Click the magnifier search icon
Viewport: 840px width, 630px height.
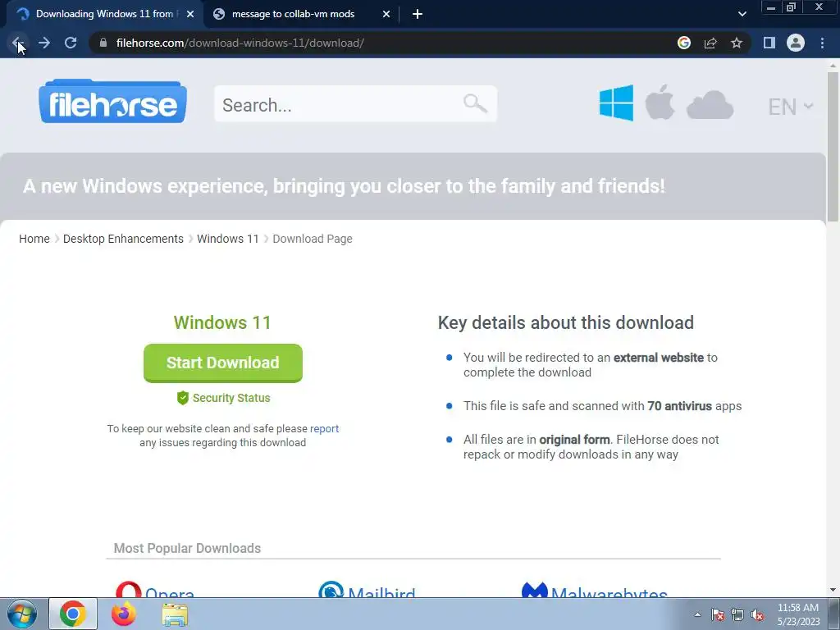pos(475,103)
